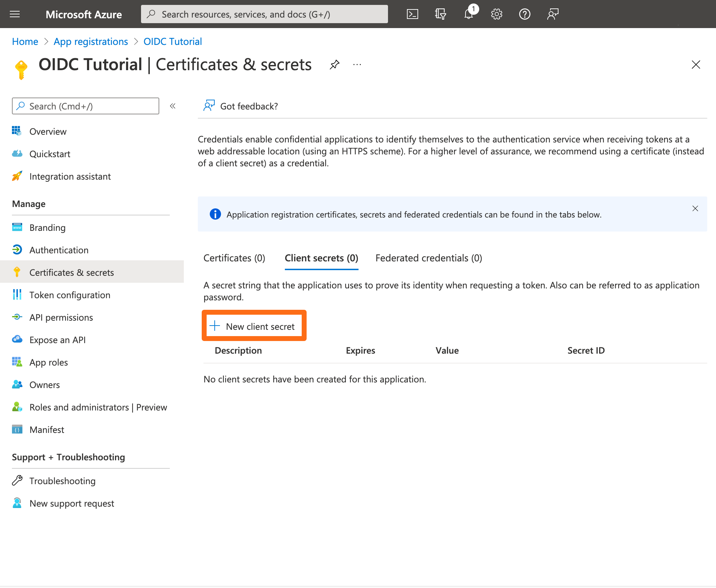This screenshot has width=716, height=588.
Task: Go to App registrations breadcrumb
Action: [x=91, y=41]
